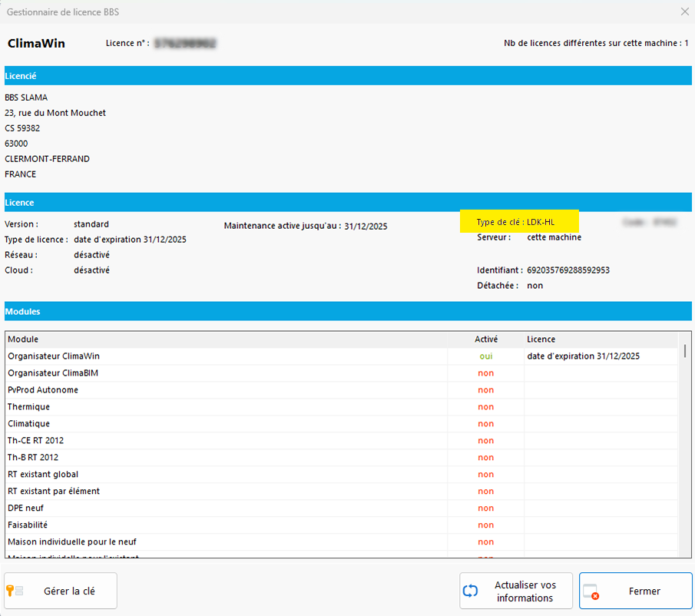695x616 pixels.
Task: Select the Th-B RT 2012 row
Action: pyautogui.click(x=341, y=457)
